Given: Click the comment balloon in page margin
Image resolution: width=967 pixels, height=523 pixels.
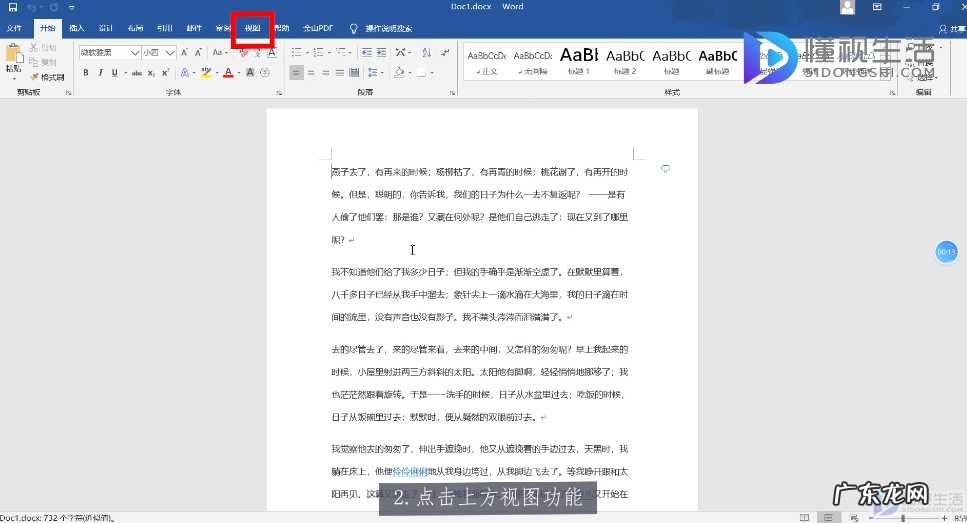Looking at the screenshot, I should click(x=665, y=168).
